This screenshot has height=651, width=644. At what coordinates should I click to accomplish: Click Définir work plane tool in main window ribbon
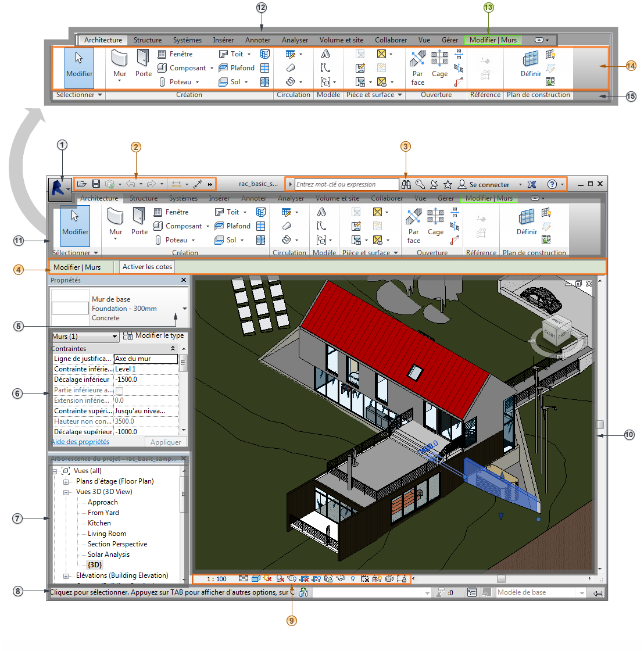point(527,222)
